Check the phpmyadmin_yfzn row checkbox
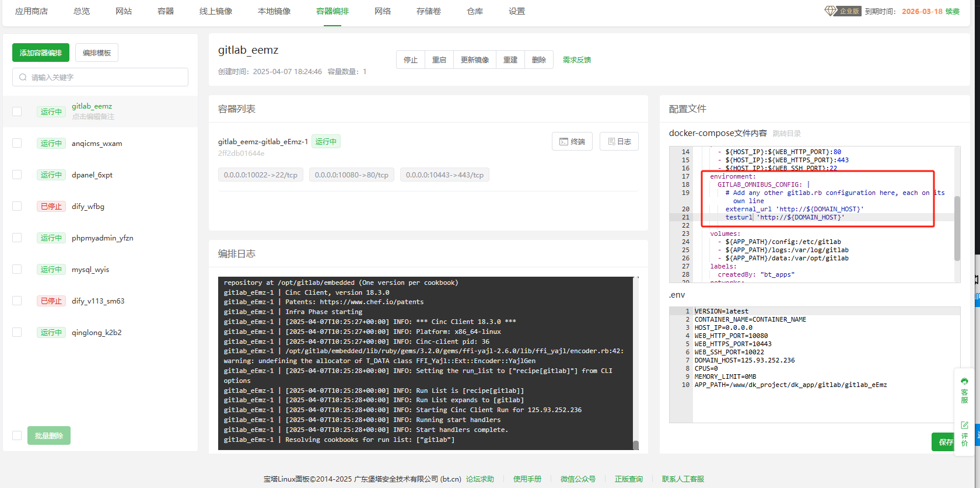The image size is (980, 488). coord(17,238)
